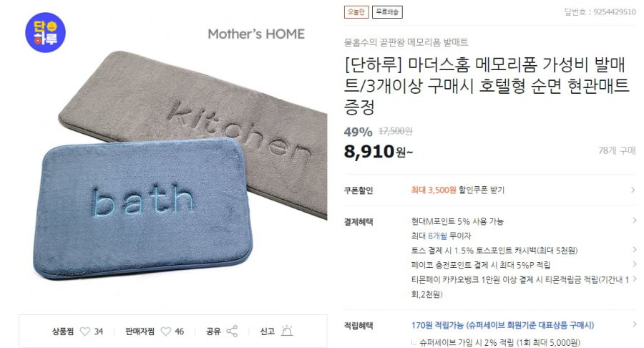Open 170원 적립가능 슈퍼세이브 link
Screen dimensions: 644x348
(x=503, y=325)
